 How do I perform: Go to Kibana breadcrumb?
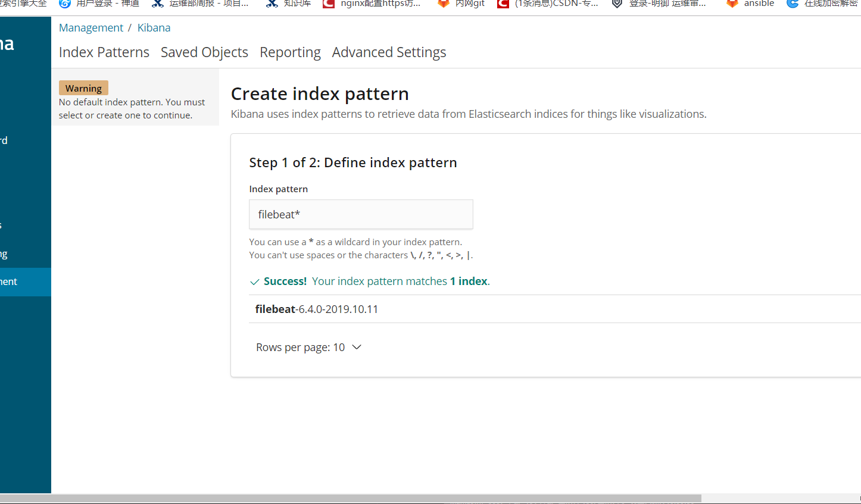(154, 28)
